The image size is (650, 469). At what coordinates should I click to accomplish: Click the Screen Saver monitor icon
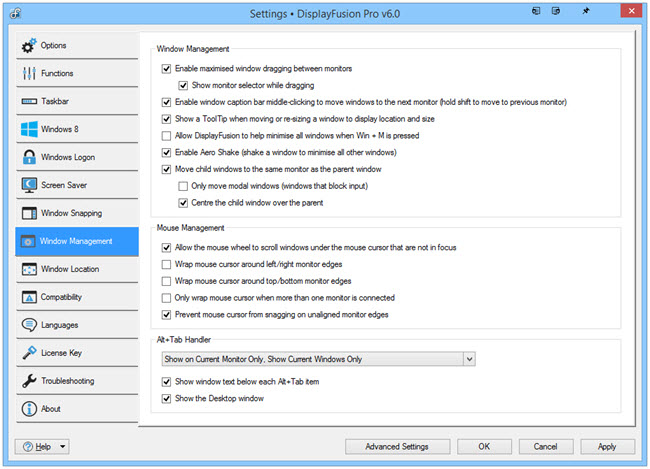coord(29,185)
